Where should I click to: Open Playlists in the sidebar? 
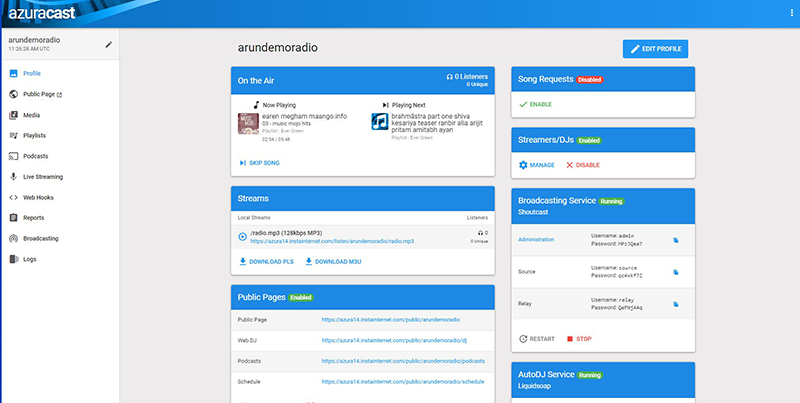(x=34, y=135)
